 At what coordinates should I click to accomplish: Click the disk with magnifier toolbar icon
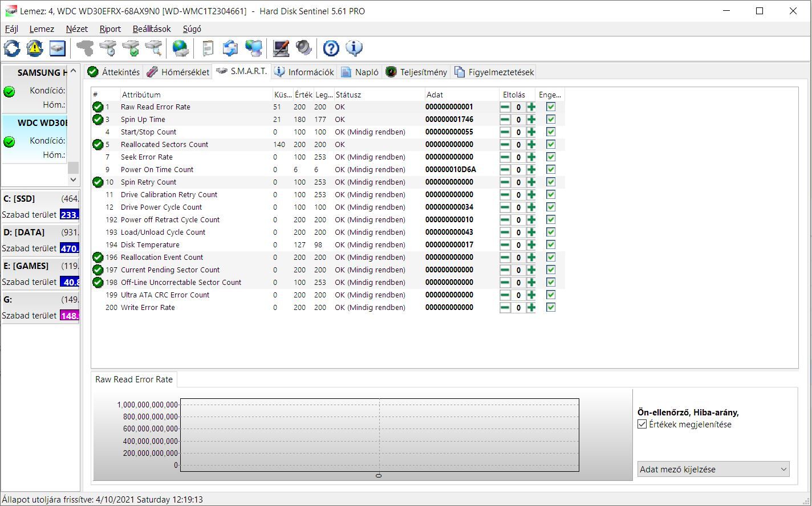[x=153, y=48]
